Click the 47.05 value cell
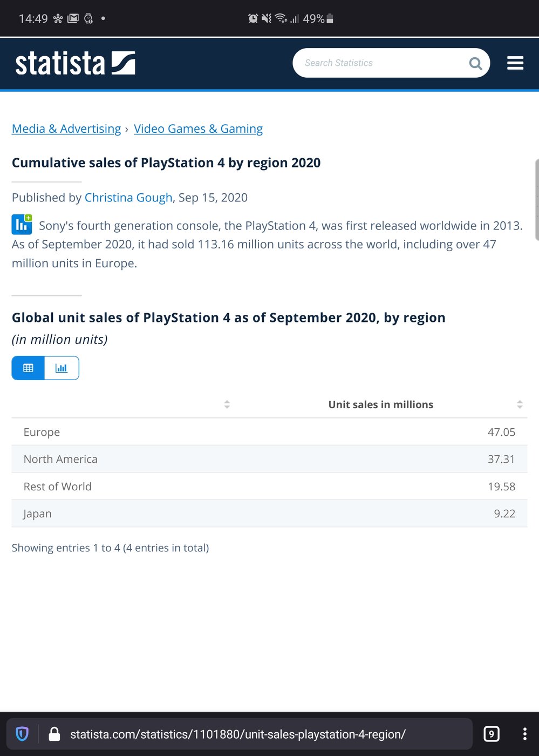This screenshot has width=539, height=756. pyautogui.click(x=501, y=432)
